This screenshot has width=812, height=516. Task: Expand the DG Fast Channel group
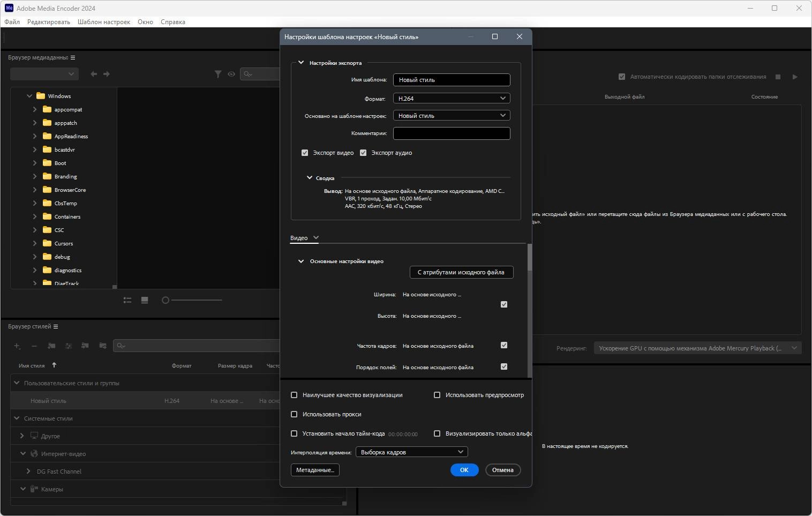coord(28,471)
